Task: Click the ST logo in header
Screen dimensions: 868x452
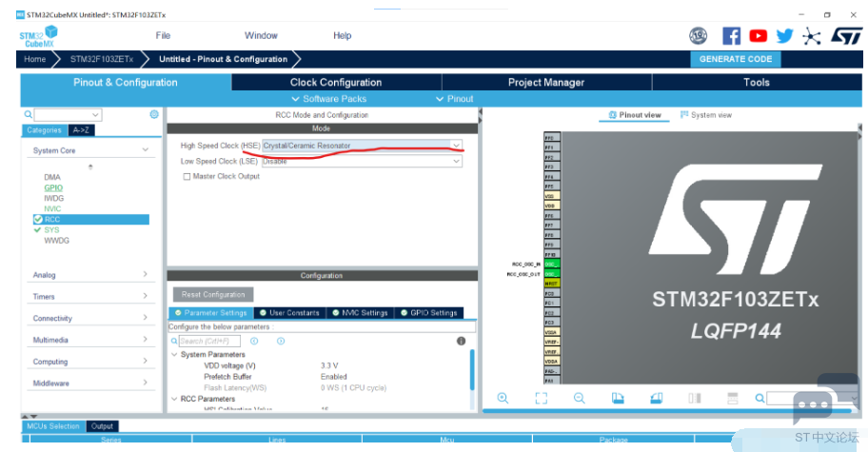Action: 846,36
